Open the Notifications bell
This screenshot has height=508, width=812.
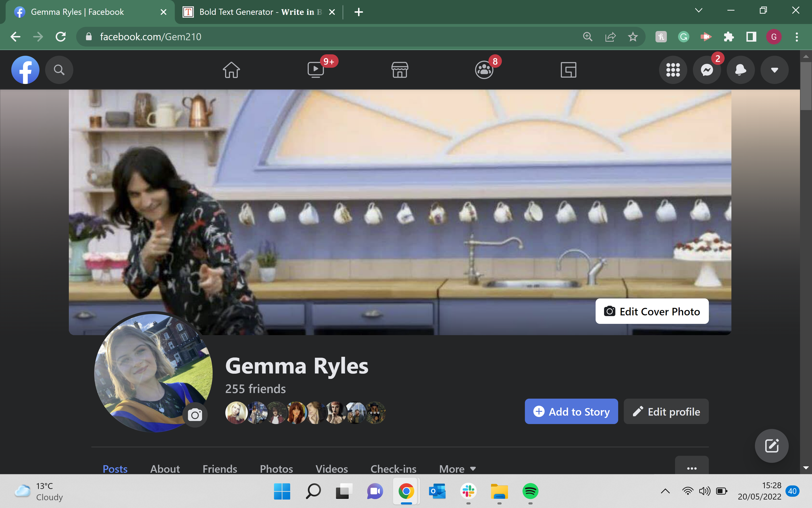tap(741, 70)
